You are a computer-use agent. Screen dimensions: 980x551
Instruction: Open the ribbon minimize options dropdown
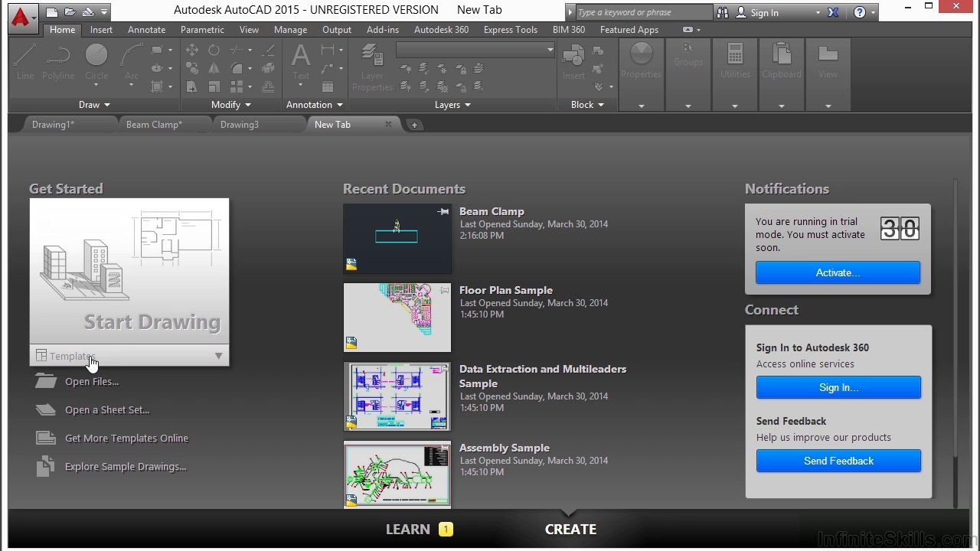tap(697, 30)
